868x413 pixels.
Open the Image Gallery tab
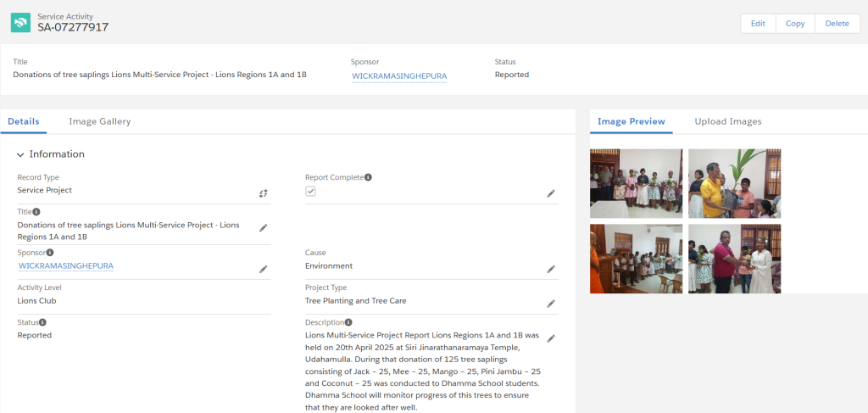click(x=100, y=121)
